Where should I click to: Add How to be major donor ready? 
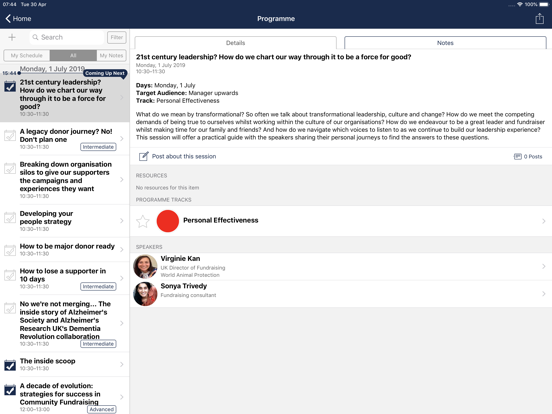pyautogui.click(x=10, y=250)
